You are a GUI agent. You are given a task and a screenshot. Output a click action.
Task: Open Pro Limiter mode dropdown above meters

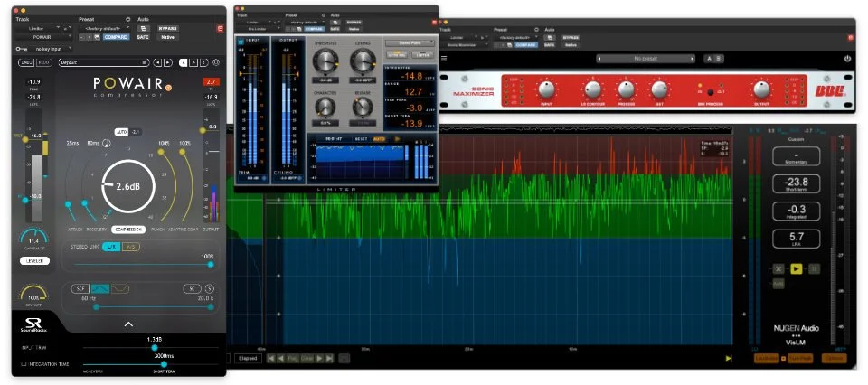(410, 42)
